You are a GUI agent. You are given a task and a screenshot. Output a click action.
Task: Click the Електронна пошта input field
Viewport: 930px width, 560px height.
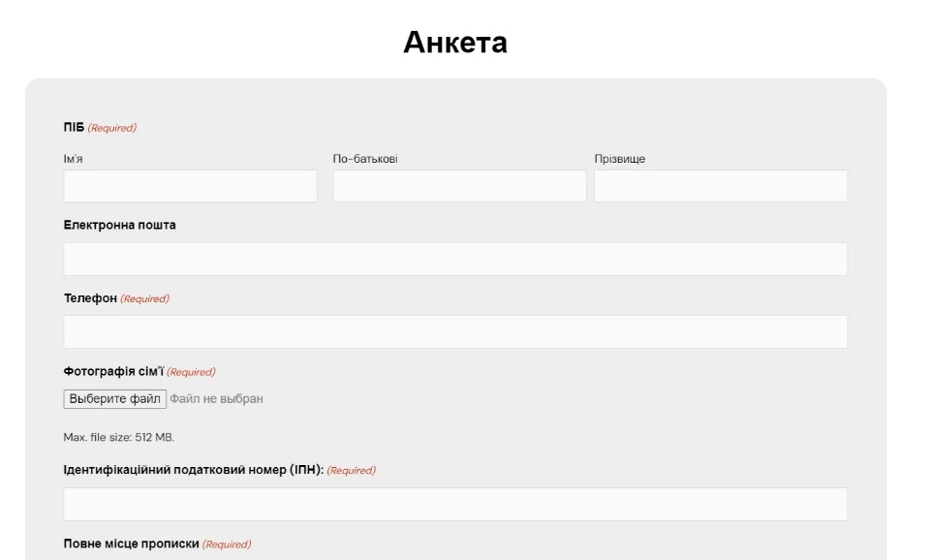coord(455,256)
